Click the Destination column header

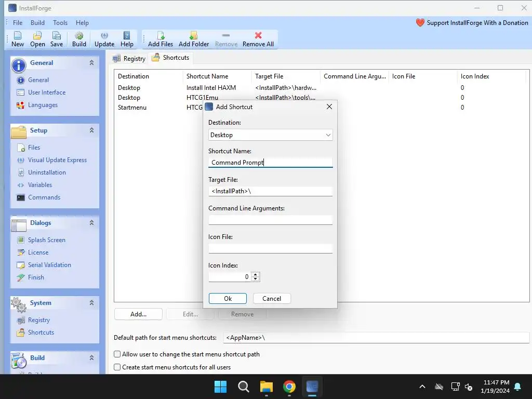coord(149,76)
